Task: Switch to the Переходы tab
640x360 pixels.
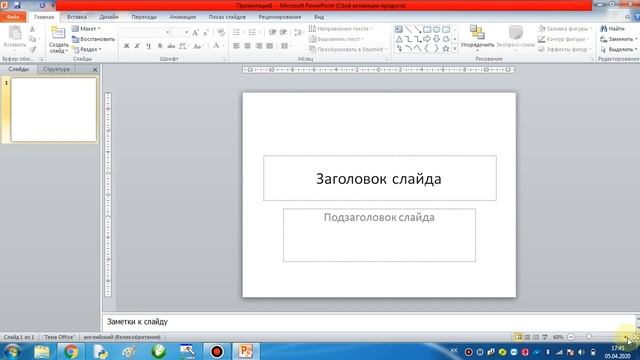Action: (x=144, y=17)
